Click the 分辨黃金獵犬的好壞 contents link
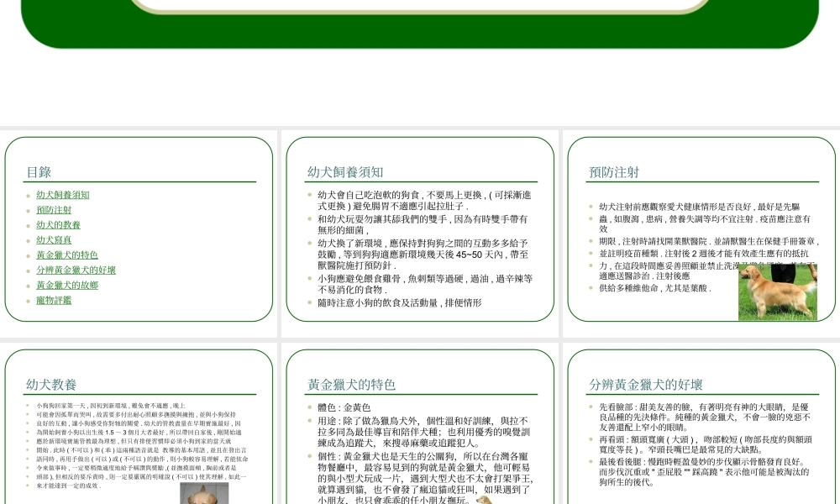840x504 pixels. coord(76,270)
